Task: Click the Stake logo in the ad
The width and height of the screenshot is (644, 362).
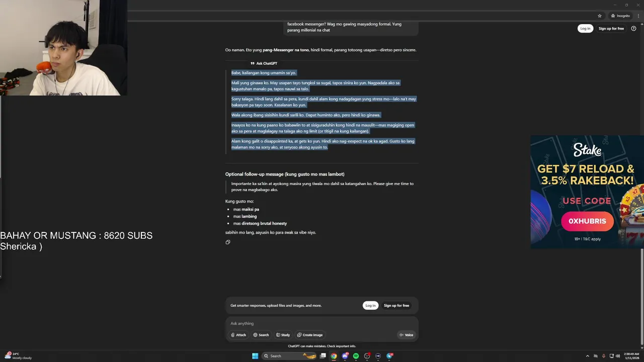Action: (587, 150)
